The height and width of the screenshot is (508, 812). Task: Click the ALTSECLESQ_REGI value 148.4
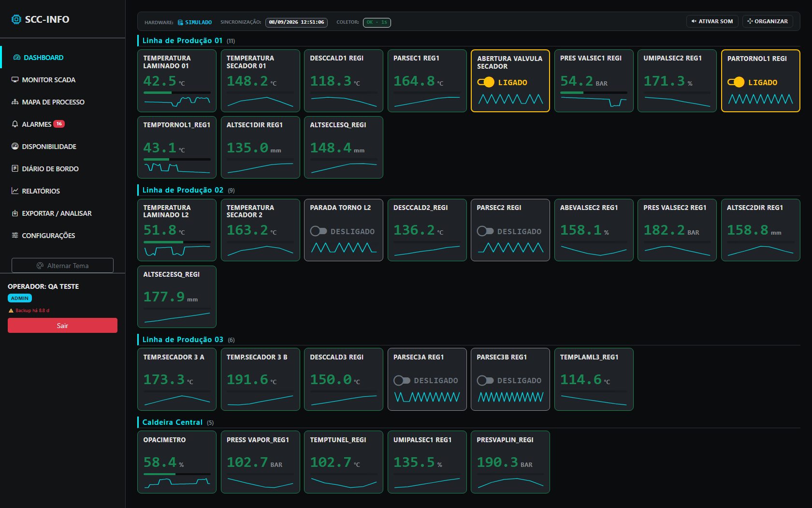tap(331, 148)
